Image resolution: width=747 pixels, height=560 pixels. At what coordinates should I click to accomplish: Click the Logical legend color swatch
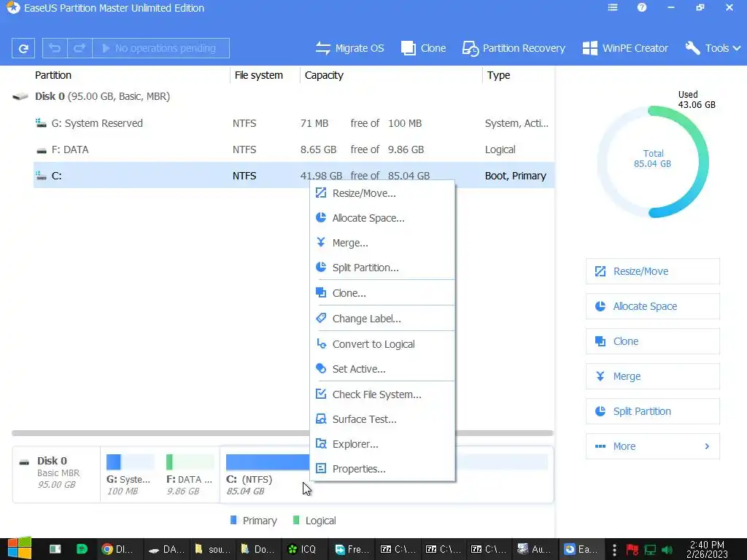tap(296, 520)
